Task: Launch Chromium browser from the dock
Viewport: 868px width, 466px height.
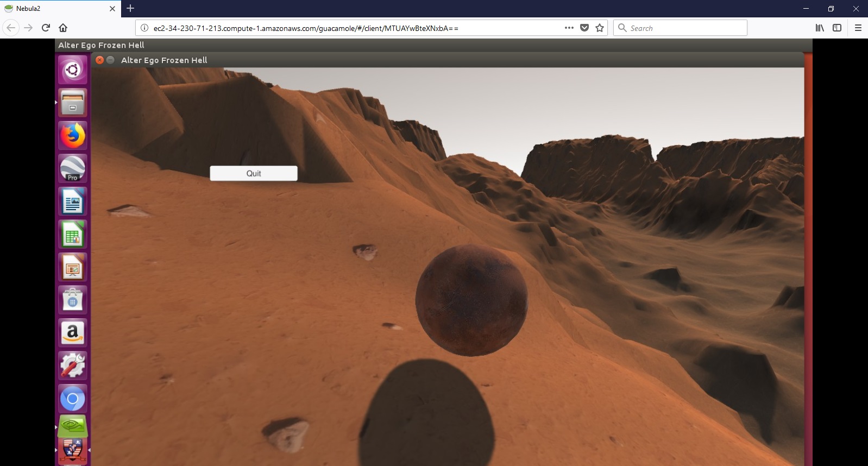Action: (x=73, y=399)
